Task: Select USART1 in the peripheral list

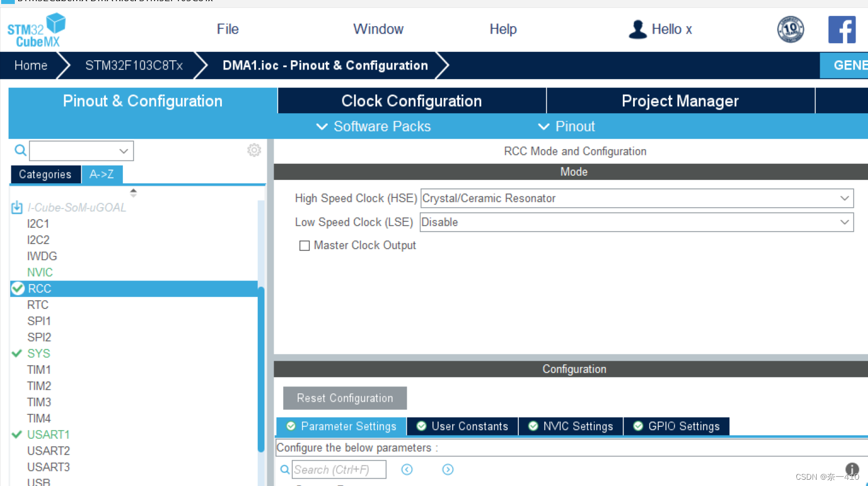Action: (x=48, y=434)
